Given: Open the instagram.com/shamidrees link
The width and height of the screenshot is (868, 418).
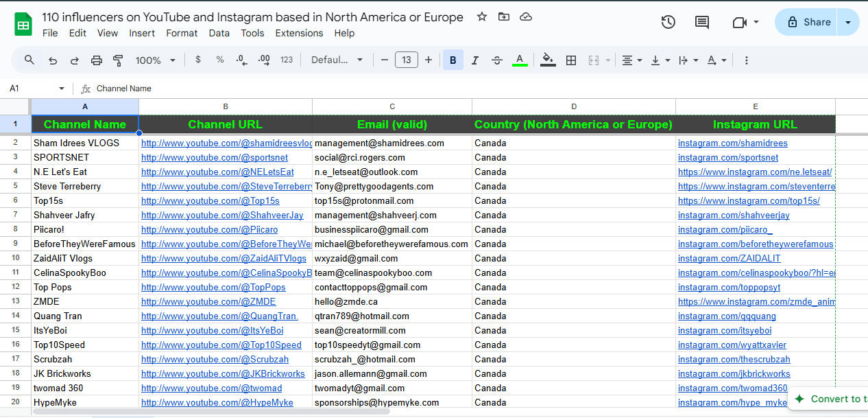Looking at the screenshot, I should click(x=732, y=143).
